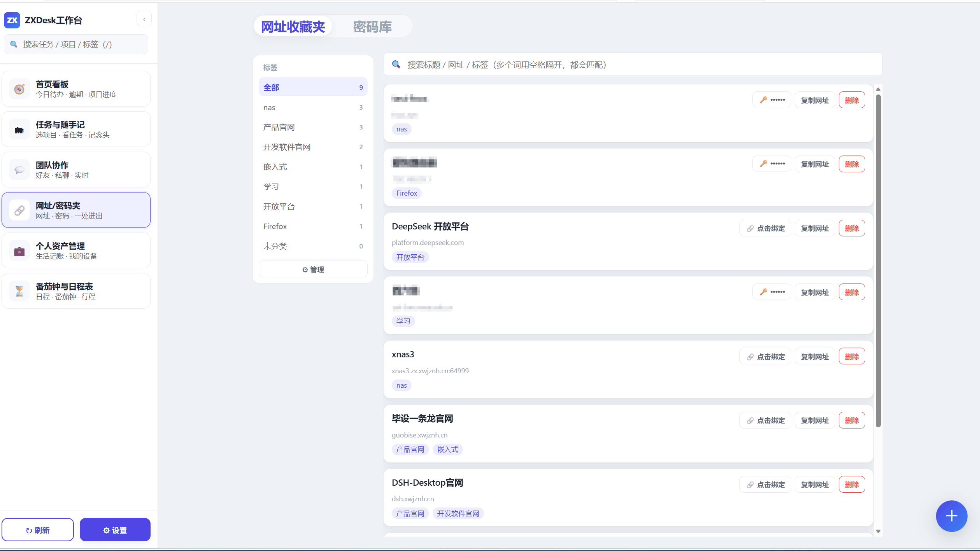Open 任务与随手记 section
Image resolution: width=980 pixels, height=551 pixels.
[76, 129]
